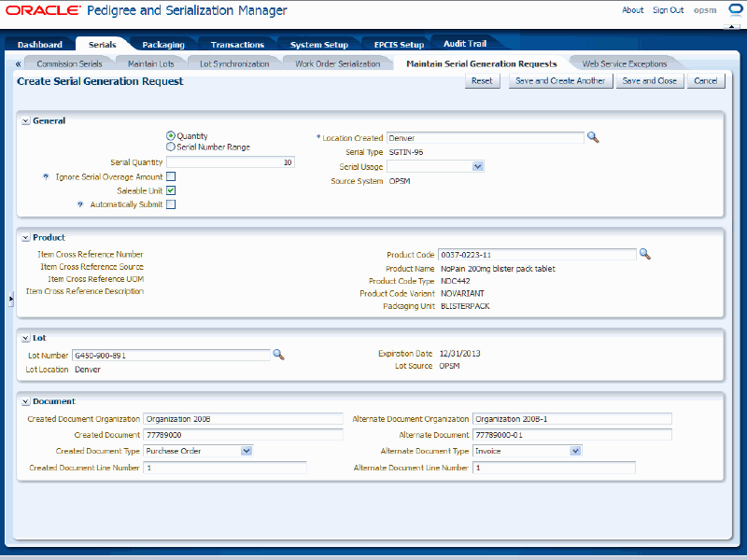
Task: Click the Reset button
Action: pyautogui.click(x=482, y=81)
